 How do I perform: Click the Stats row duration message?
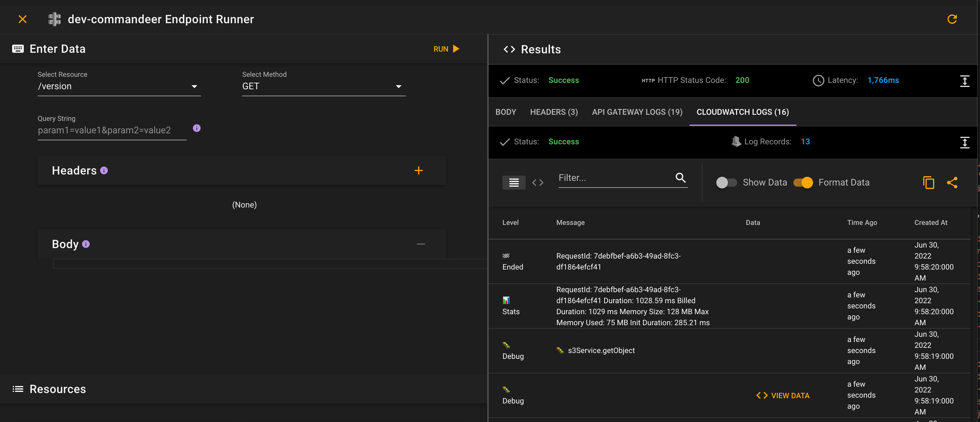(x=633, y=306)
